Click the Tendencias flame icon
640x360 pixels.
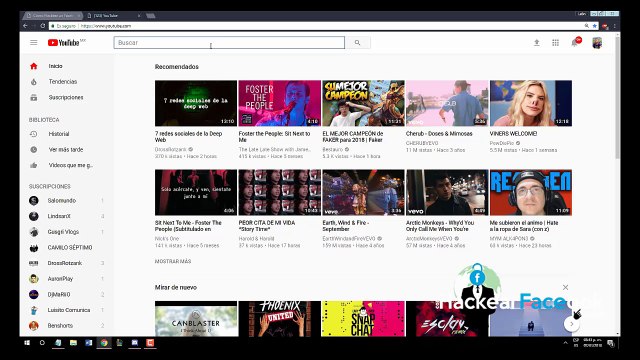[33, 82]
